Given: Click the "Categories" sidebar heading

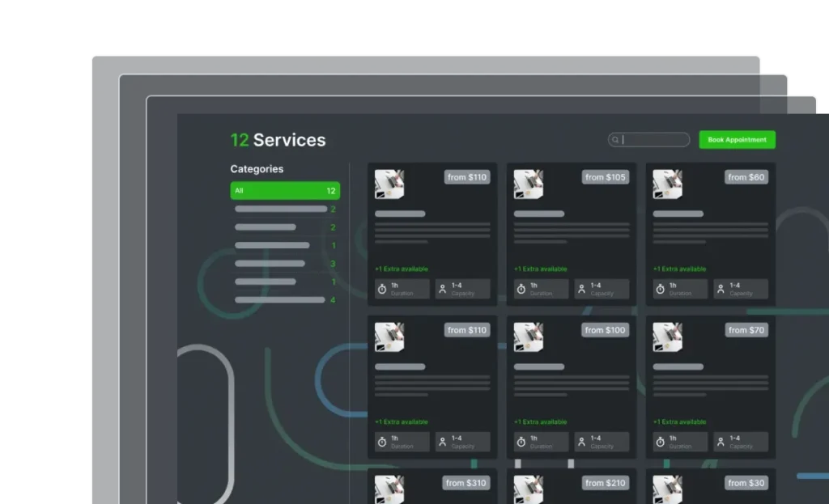Looking at the screenshot, I should tap(257, 169).
